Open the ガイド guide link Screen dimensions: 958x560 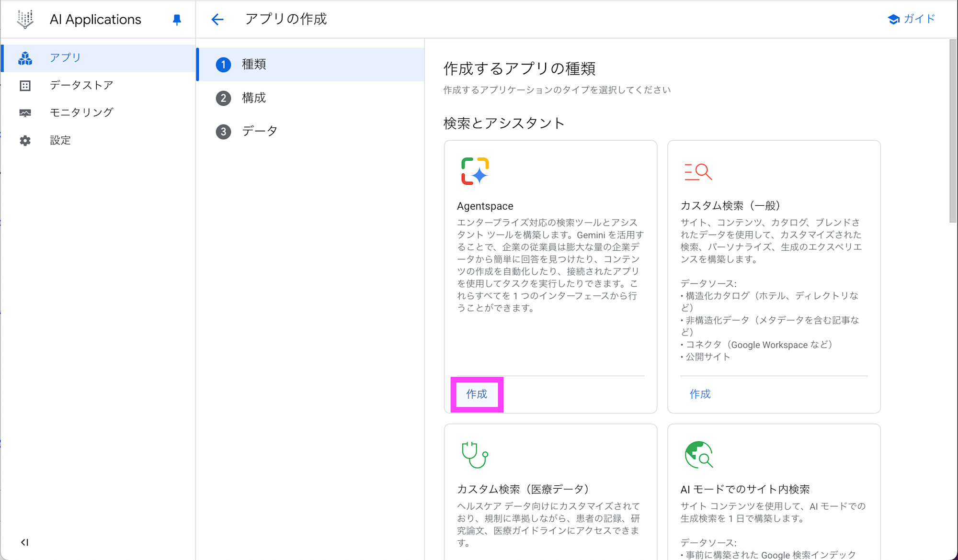pos(912,19)
